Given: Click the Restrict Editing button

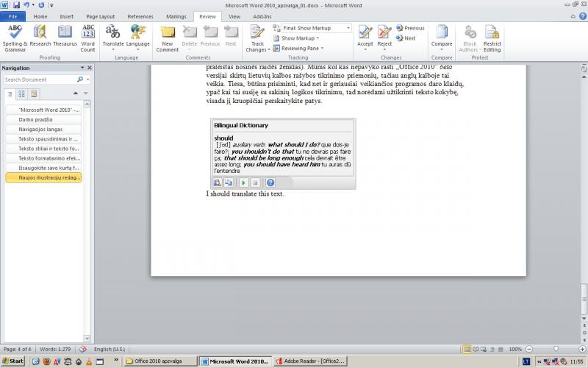Looking at the screenshot, I should tap(492, 38).
